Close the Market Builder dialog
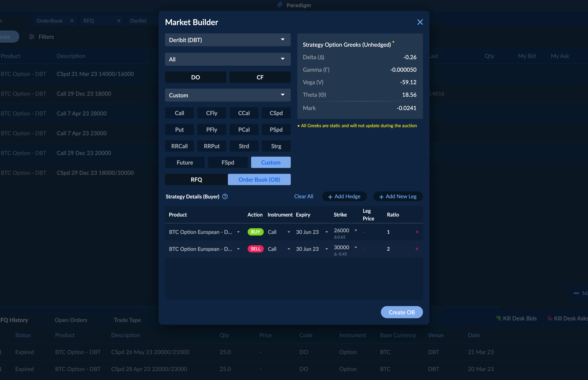Screen dimensions: 588x380 (420, 22)
